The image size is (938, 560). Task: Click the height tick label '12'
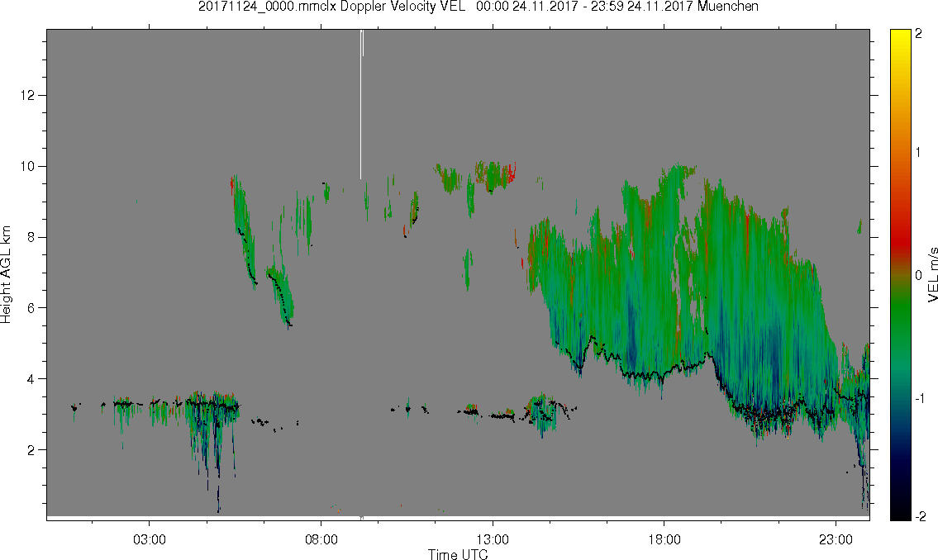pos(27,96)
